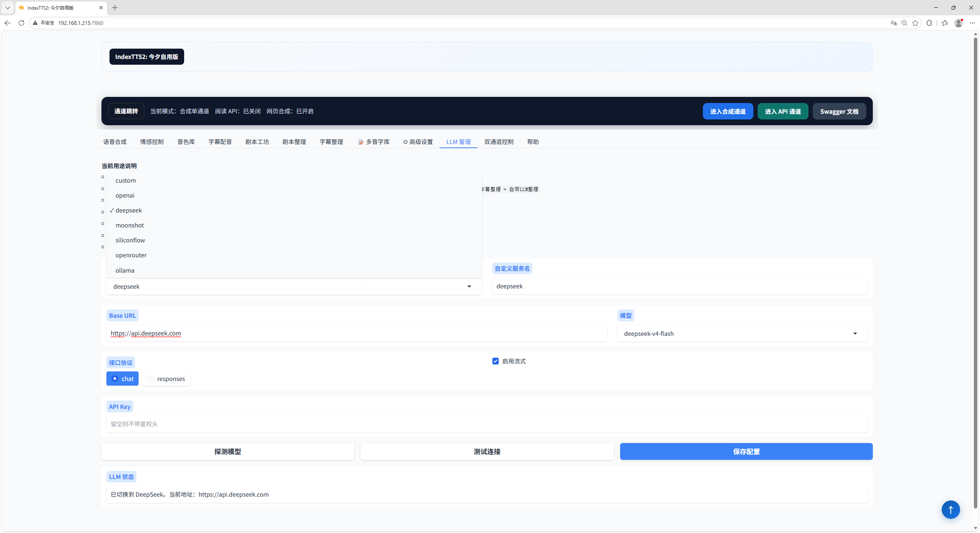
Task: Click the 通道跳转 button
Action: point(126,111)
